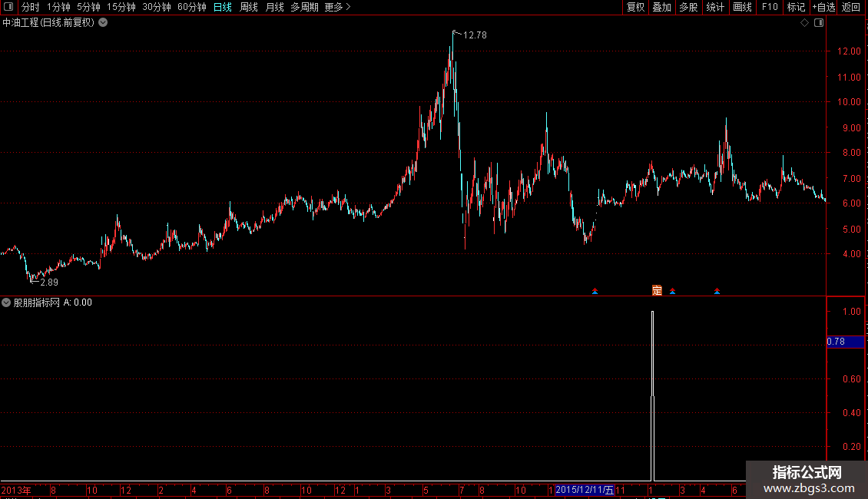Open the 画线 drawing tools
This screenshot has height=499, width=868.
(x=742, y=7)
